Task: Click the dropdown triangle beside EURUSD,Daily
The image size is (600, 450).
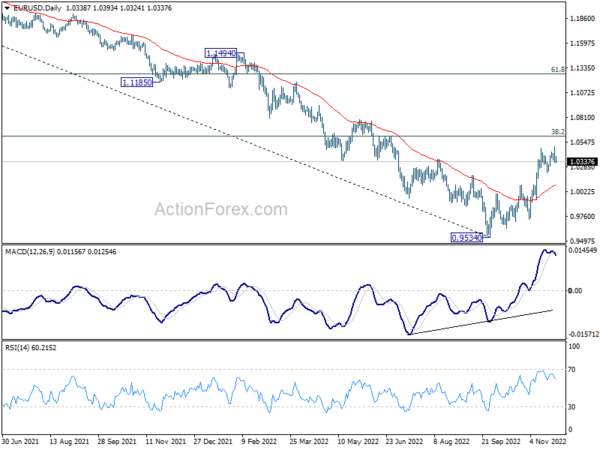Action: (7, 8)
